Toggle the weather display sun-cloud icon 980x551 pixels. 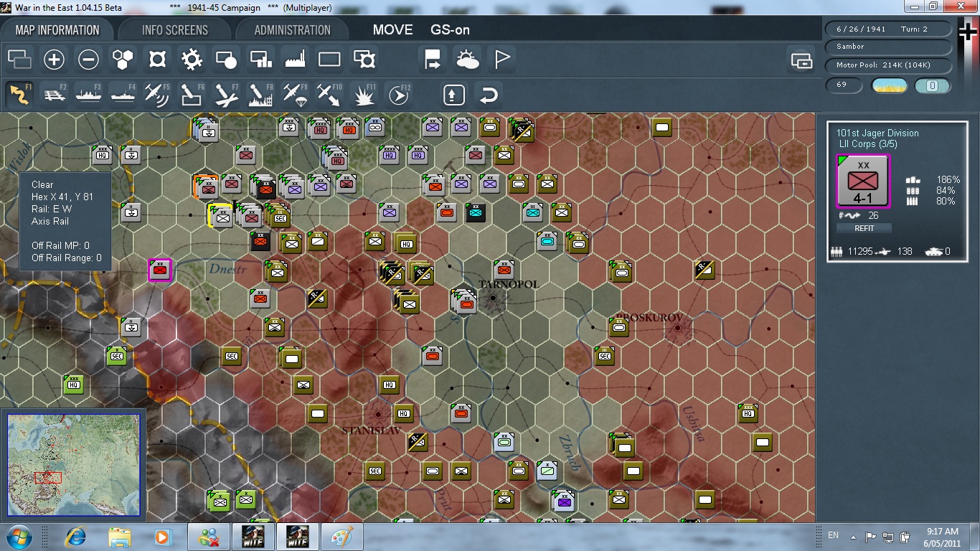click(x=467, y=60)
